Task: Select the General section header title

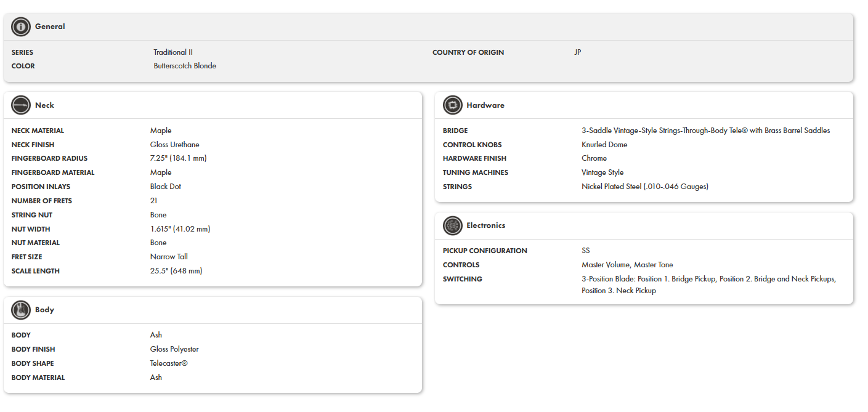Action: click(50, 26)
